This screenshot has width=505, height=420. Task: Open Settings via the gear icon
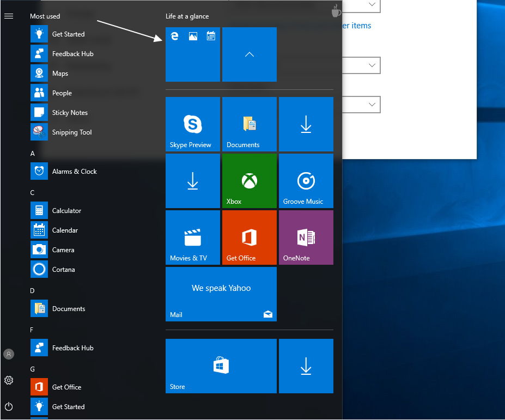(x=9, y=380)
